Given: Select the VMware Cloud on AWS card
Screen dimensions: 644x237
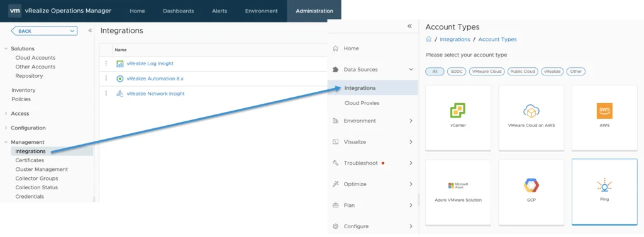Looking at the screenshot, I should [x=531, y=118].
